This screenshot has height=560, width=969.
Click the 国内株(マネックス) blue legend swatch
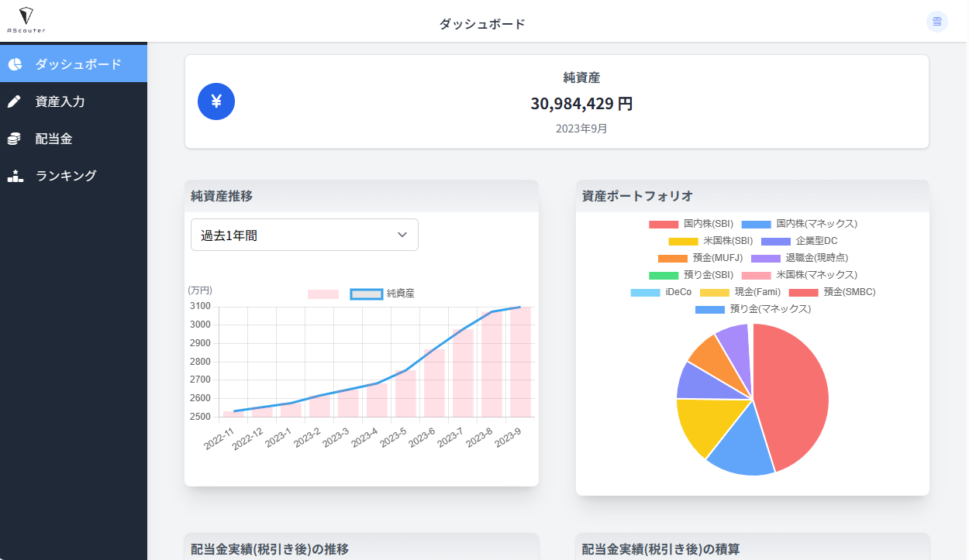[x=756, y=224]
